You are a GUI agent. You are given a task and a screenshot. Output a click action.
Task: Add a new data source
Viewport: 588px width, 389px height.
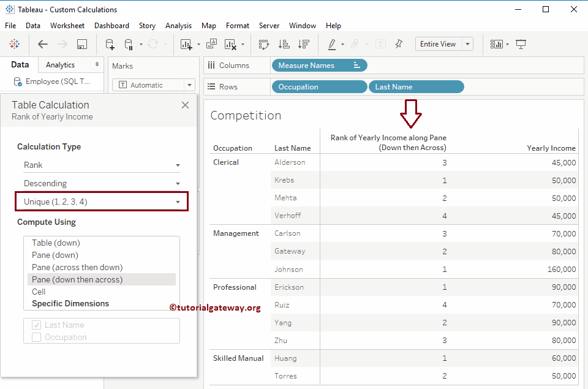tap(110, 44)
